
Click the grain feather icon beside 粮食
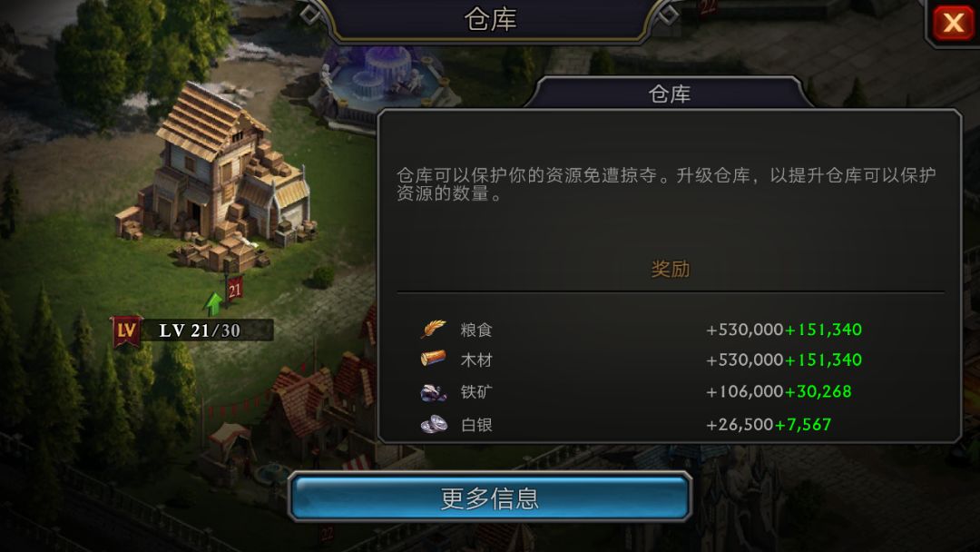[433, 329]
